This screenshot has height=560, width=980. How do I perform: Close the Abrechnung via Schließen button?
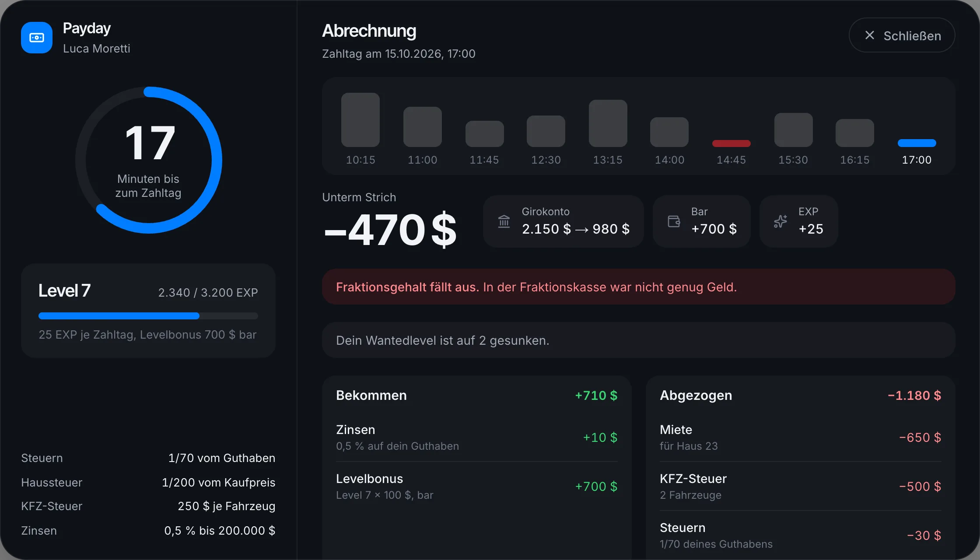coord(902,35)
